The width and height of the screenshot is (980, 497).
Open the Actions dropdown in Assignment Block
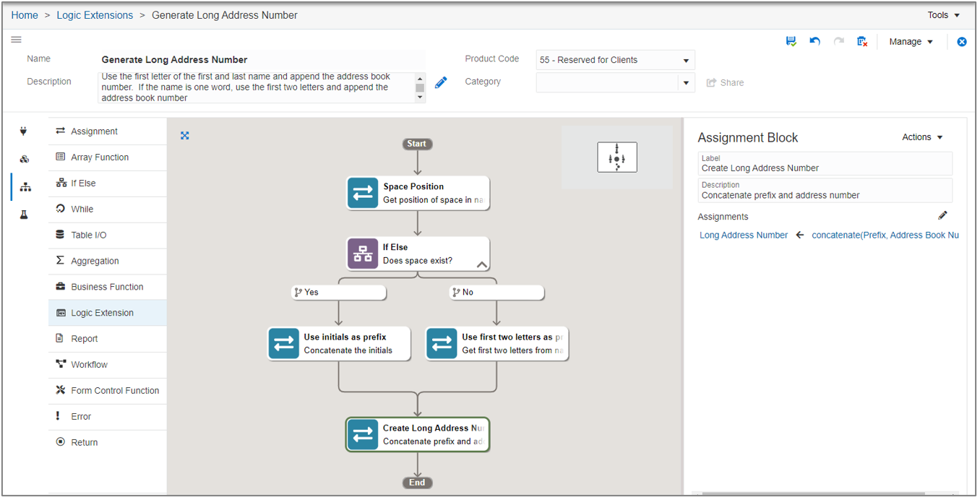click(x=923, y=137)
